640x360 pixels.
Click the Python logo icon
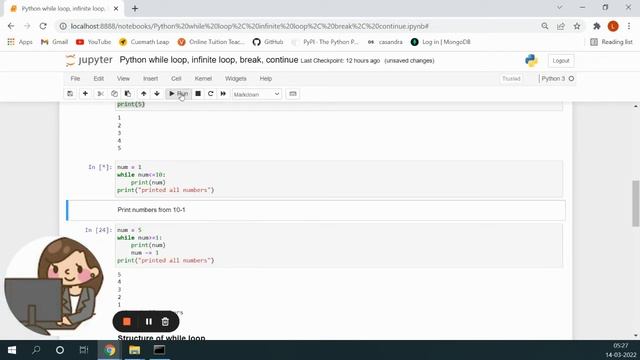pos(531,60)
